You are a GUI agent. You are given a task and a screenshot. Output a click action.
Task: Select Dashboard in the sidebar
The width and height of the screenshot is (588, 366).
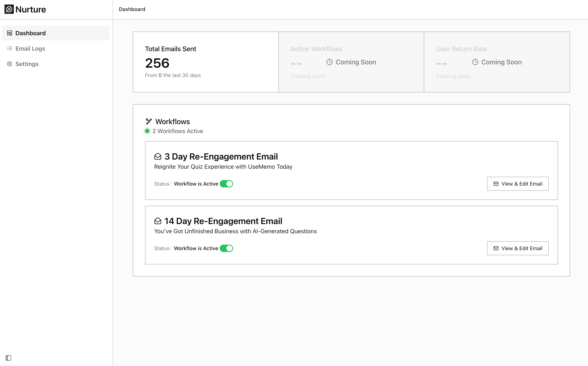pos(56,33)
